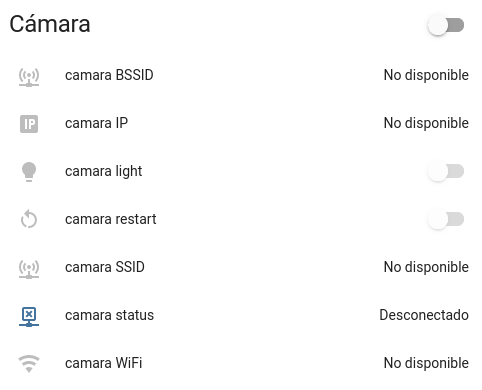Select the camara light label
This screenshot has width=482, height=390.
(104, 171)
